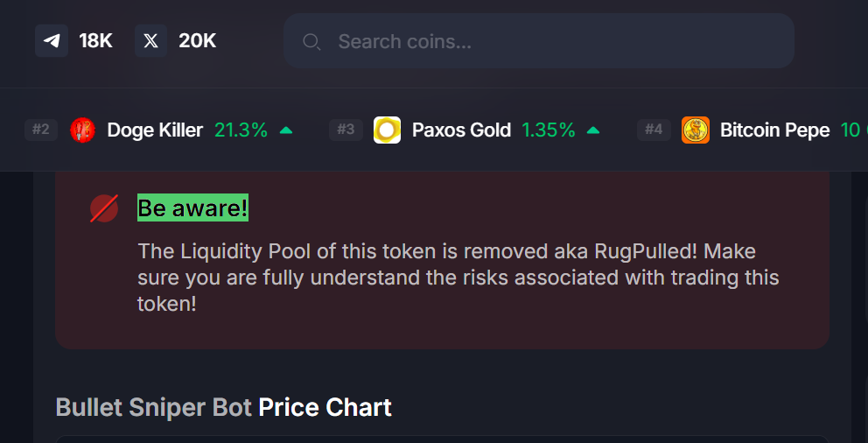Screen dimensions: 868x443
Task: Click the green up arrow beside 1.35%
Action: coord(593,130)
